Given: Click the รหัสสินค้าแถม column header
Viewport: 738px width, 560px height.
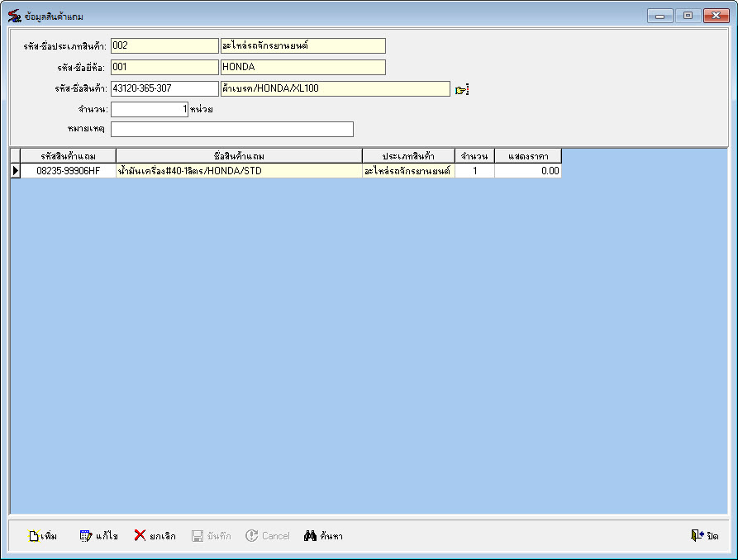Looking at the screenshot, I should (x=69, y=156).
